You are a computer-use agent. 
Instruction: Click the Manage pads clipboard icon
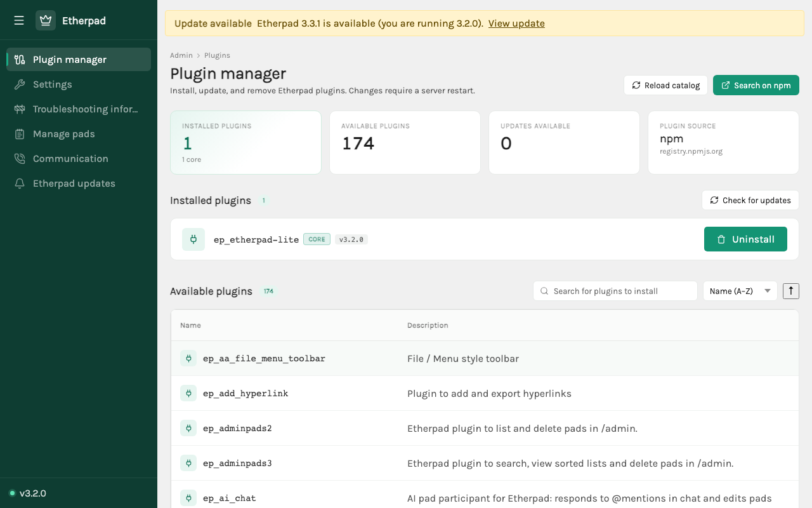point(20,134)
